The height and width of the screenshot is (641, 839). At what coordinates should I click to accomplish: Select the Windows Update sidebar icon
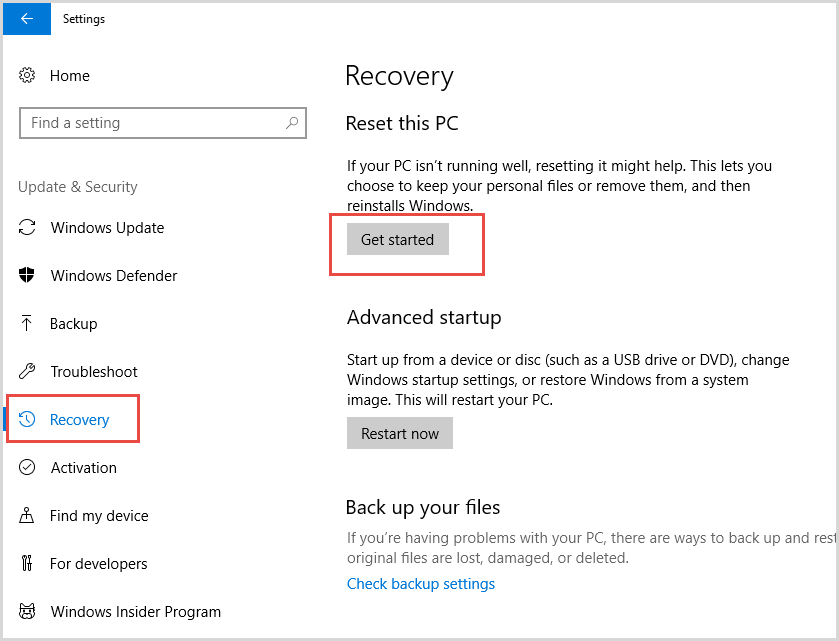point(28,228)
